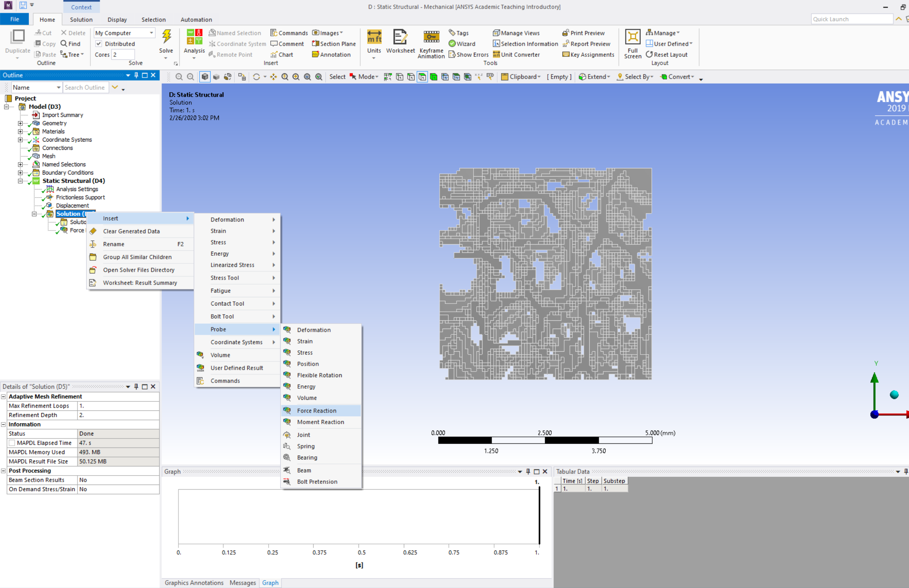Click the Mode selection button
The image size is (909, 588).
[364, 77]
